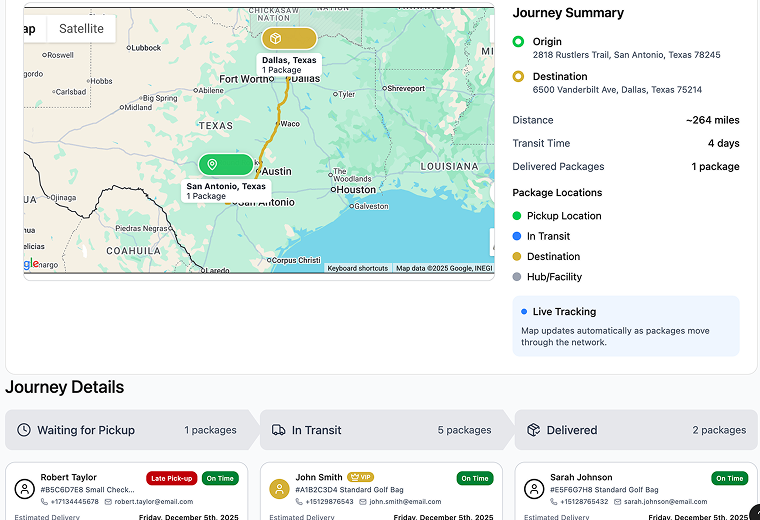Click email john.smith@email.com
The image size is (760, 520).
[405, 502]
